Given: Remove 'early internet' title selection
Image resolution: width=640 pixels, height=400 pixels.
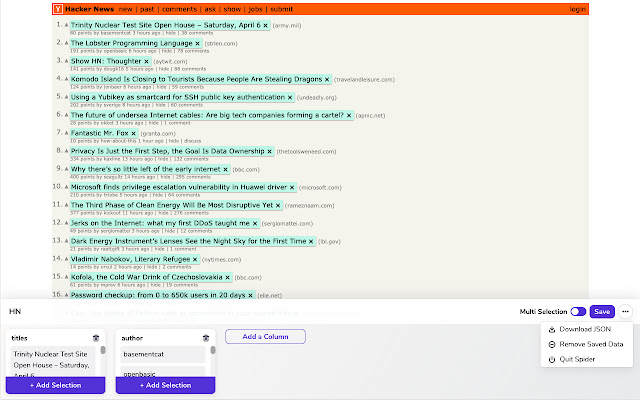Looking at the screenshot, I should (x=225, y=169).
